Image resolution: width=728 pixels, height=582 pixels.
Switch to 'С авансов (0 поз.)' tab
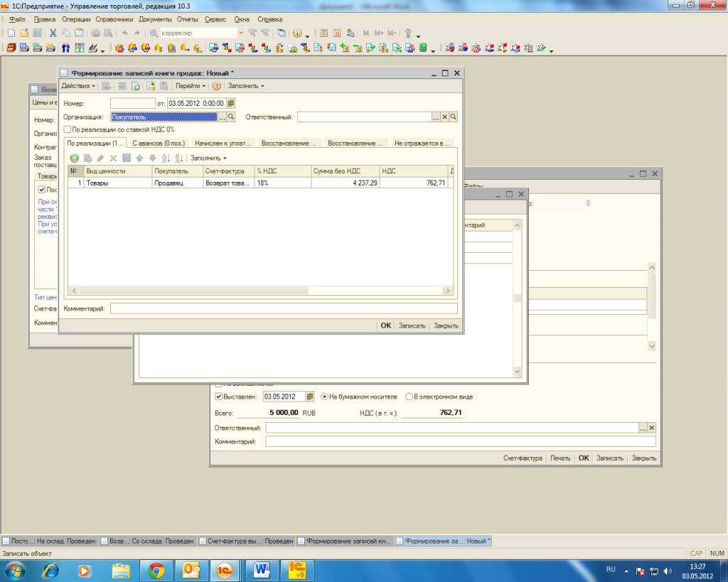(159, 143)
